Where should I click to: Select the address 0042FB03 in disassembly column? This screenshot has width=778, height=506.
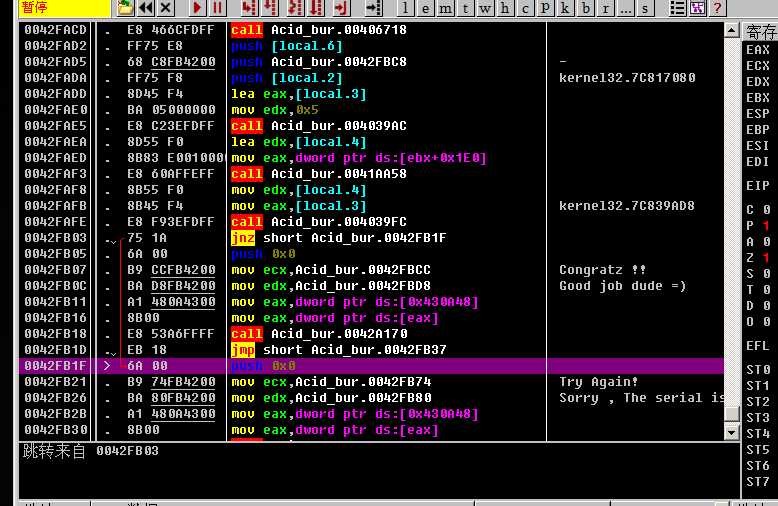(x=56, y=238)
